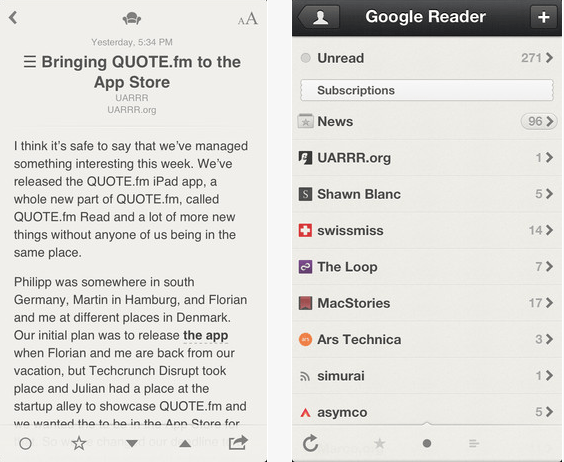The image size is (564, 462).
Task: Tap the UARRR.org feed favicon
Action: point(305,158)
